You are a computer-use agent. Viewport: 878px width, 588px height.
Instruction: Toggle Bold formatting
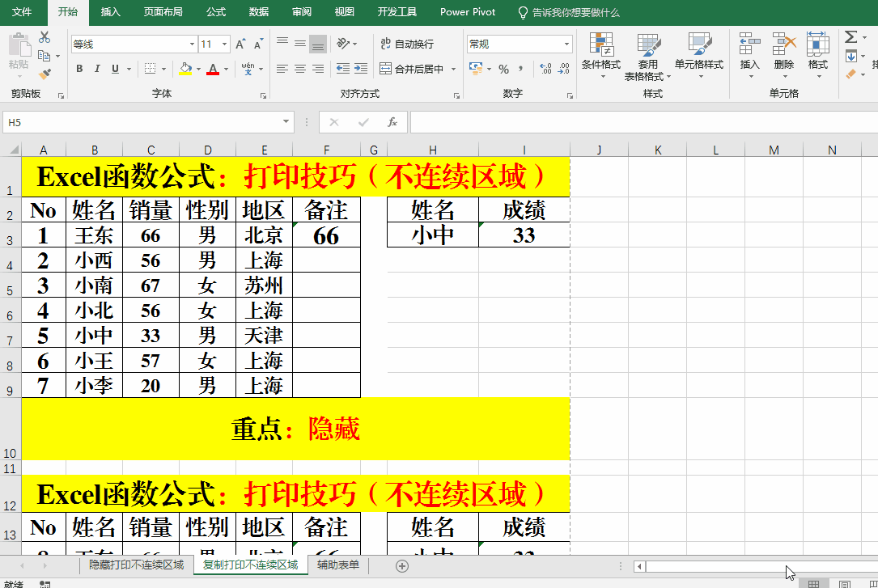pos(79,69)
